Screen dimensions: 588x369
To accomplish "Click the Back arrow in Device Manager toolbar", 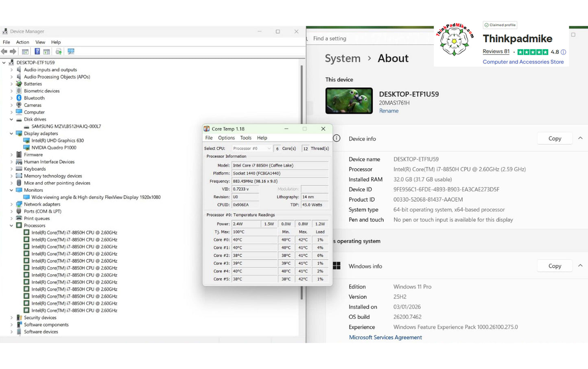I will tap(4, 52).
